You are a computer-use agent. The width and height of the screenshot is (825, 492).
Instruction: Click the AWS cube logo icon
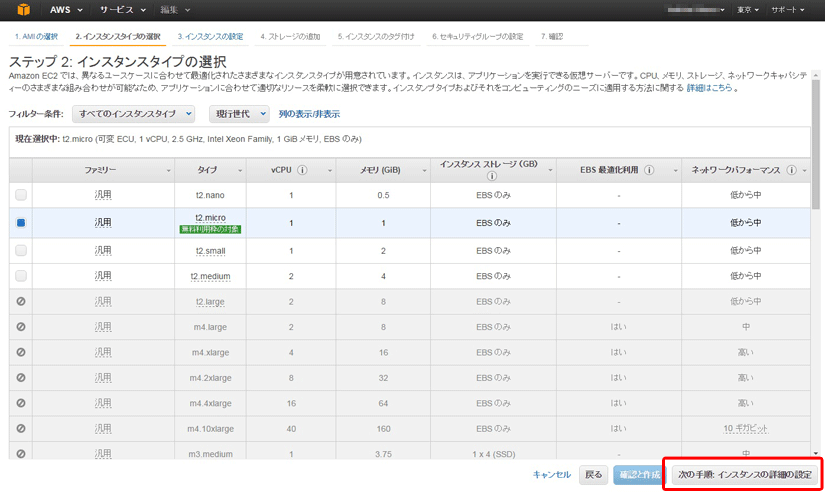[x=26, y=10]
